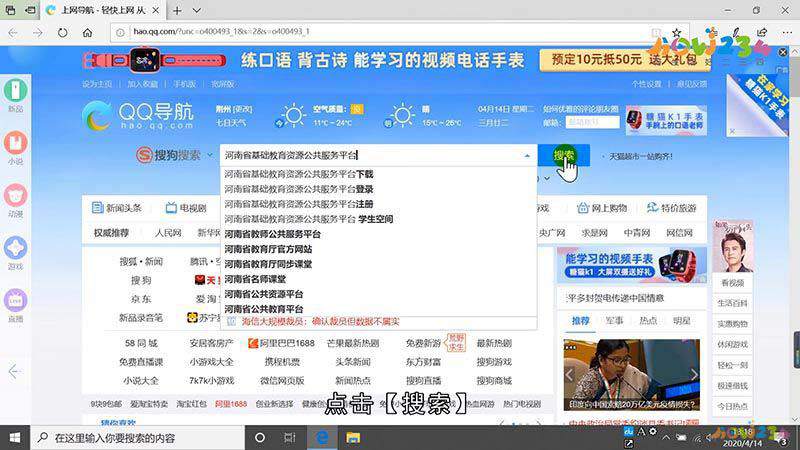Click the green 搜索 search button

[564, 156]
